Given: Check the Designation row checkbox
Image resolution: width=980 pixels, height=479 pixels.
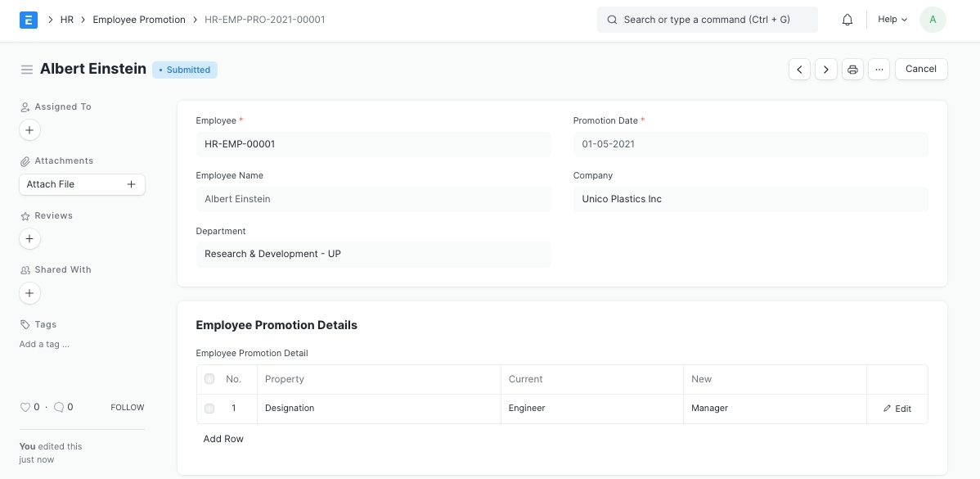Looking at the screenshot, I should 209,409.
